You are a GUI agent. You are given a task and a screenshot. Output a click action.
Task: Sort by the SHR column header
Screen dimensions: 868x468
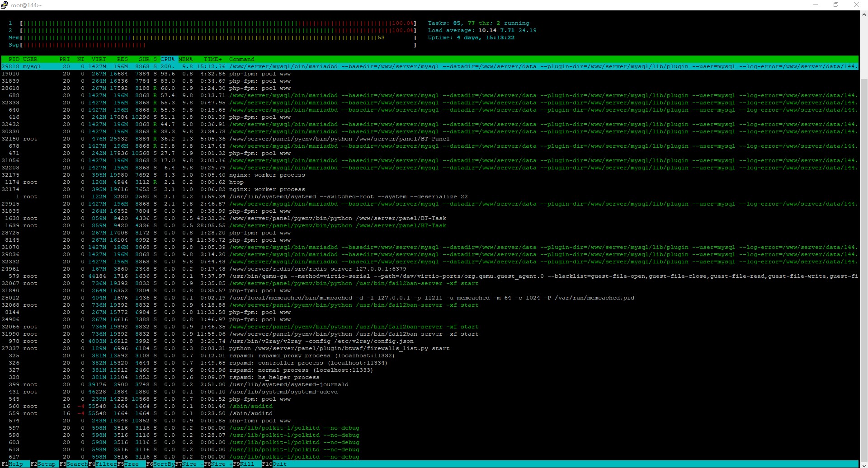click(144, 59)
